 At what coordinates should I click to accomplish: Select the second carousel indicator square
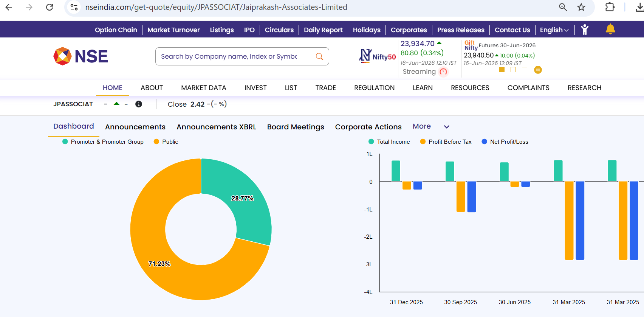click(x=513, y=70)
